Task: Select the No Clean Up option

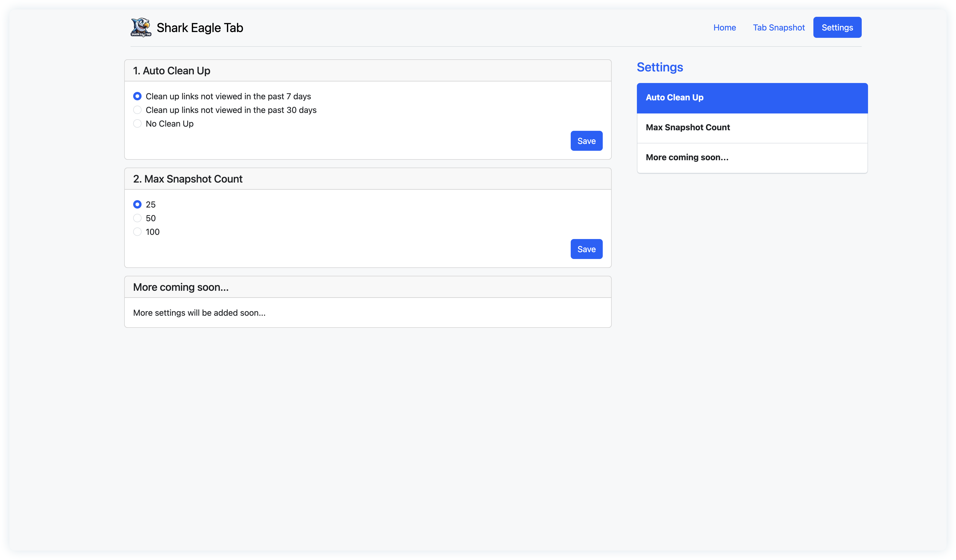Action: [x=137, y=124]
